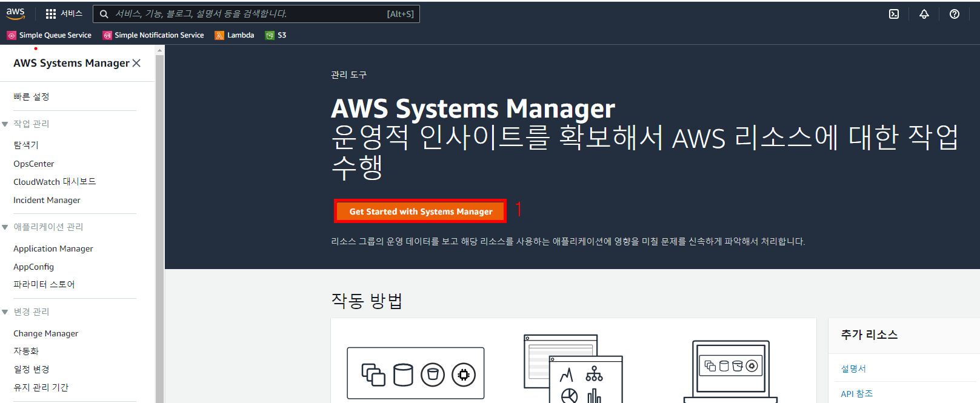Click the S3 bookmark icon
The height and width of the screenshot is (403, 980).
tap(270, 35)
